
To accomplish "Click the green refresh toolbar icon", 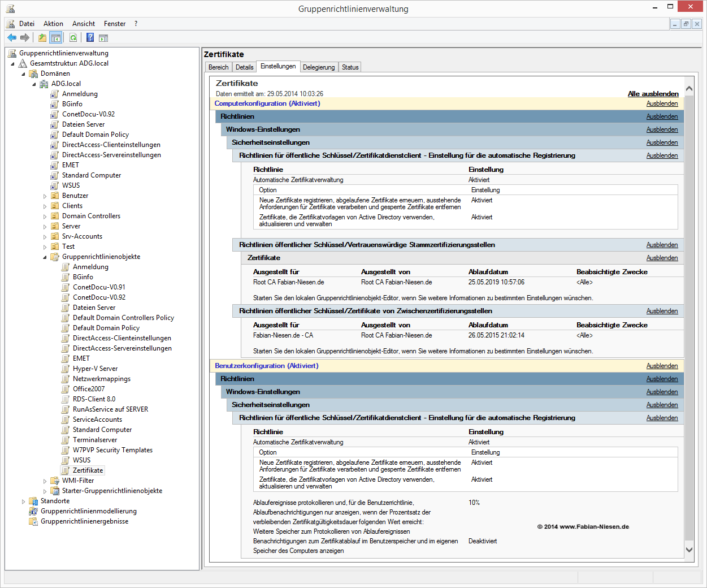I will click(73, 38).
